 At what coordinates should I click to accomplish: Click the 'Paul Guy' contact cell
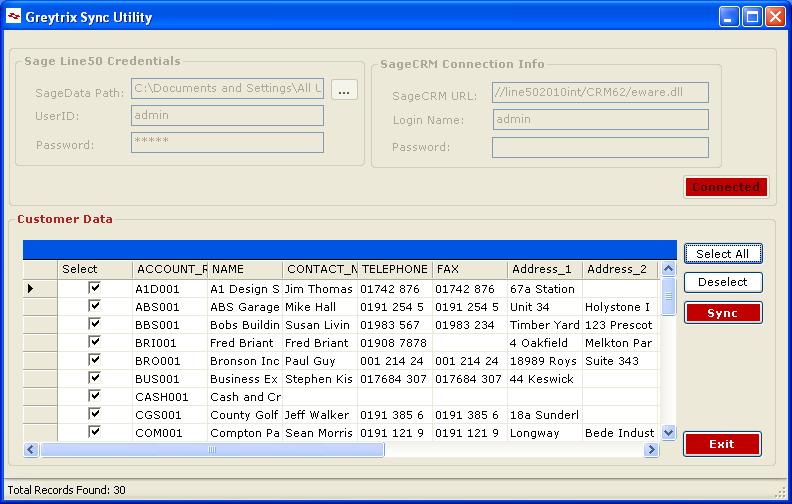click(320, 361)
